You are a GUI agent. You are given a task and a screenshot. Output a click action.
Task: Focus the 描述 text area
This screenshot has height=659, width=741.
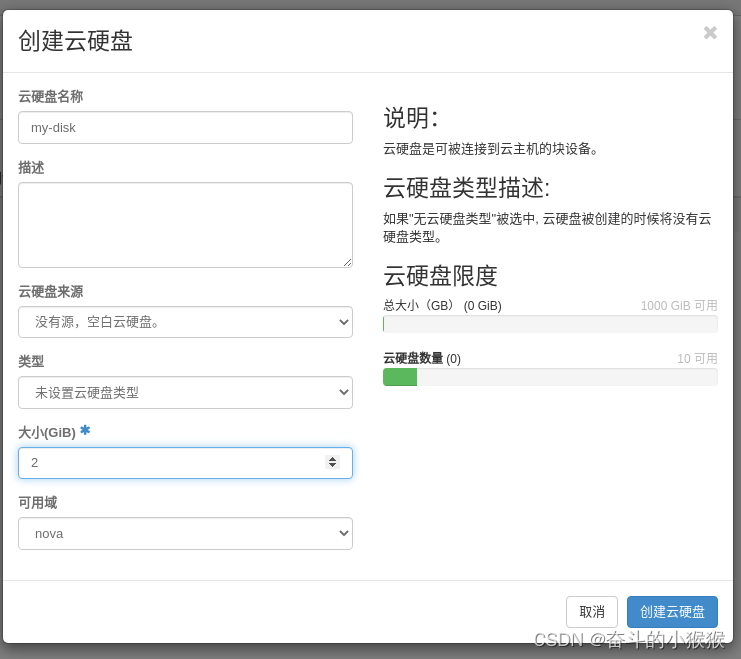tap(185, 225)
